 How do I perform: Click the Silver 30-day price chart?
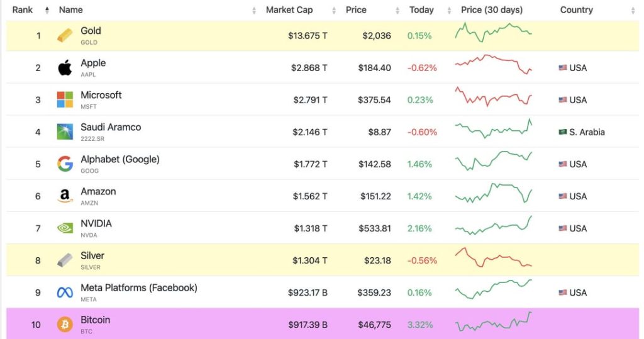[493, 257]
